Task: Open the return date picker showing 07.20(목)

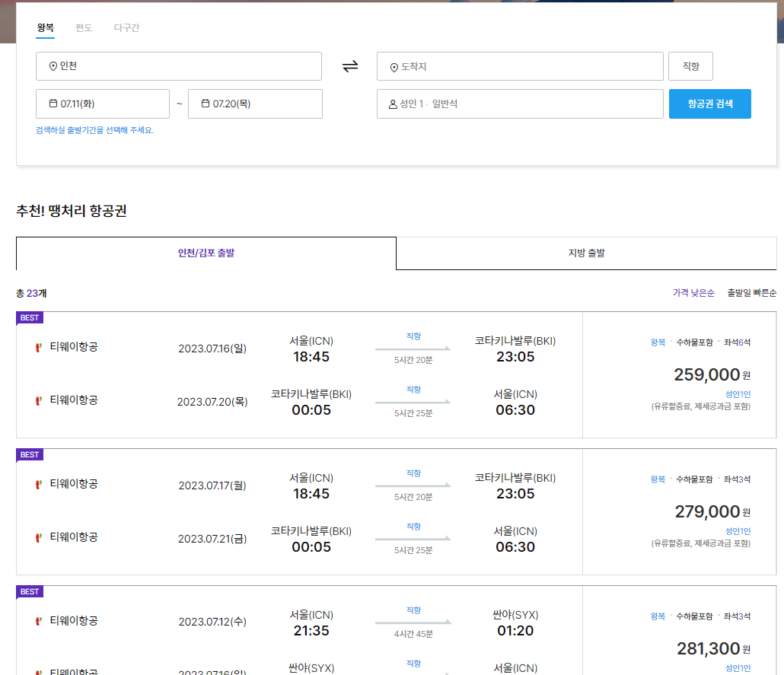Action: coord(255,103)
